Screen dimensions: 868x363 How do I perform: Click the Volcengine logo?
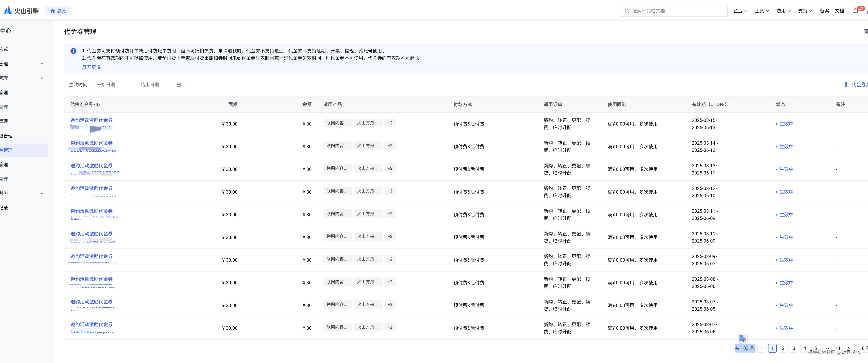pos(21,11)
